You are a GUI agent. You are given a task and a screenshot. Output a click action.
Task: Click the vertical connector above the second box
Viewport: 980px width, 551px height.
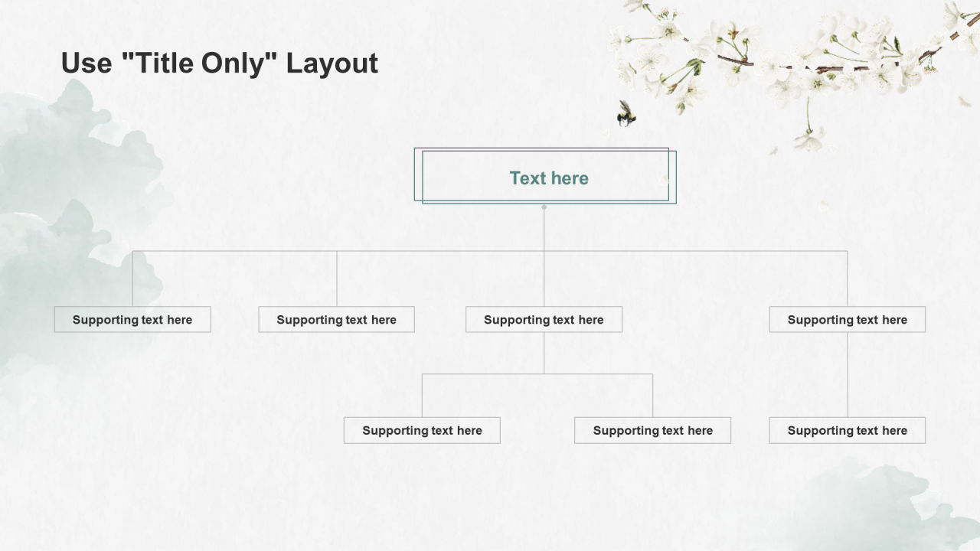pos(337,279)
